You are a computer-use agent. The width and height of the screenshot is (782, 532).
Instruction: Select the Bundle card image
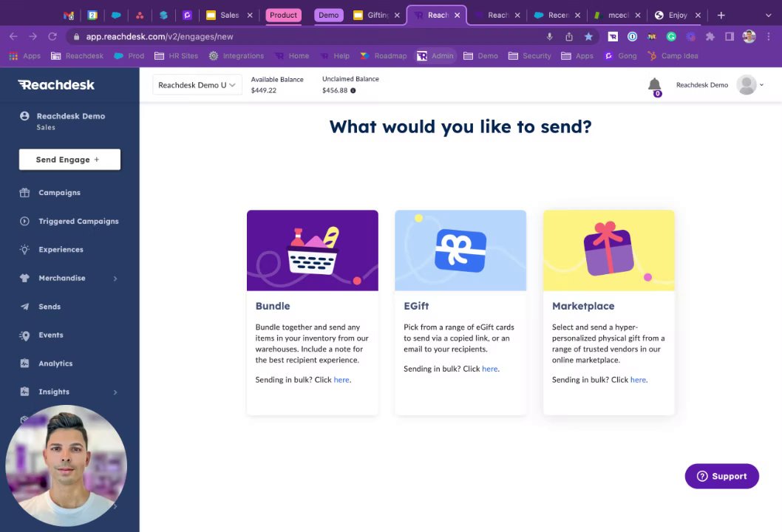point(312,250)
